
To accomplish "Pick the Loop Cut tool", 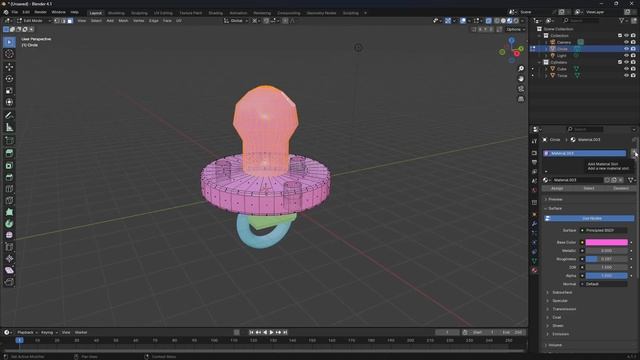I will pyautogui.click(x=9, y=189).
